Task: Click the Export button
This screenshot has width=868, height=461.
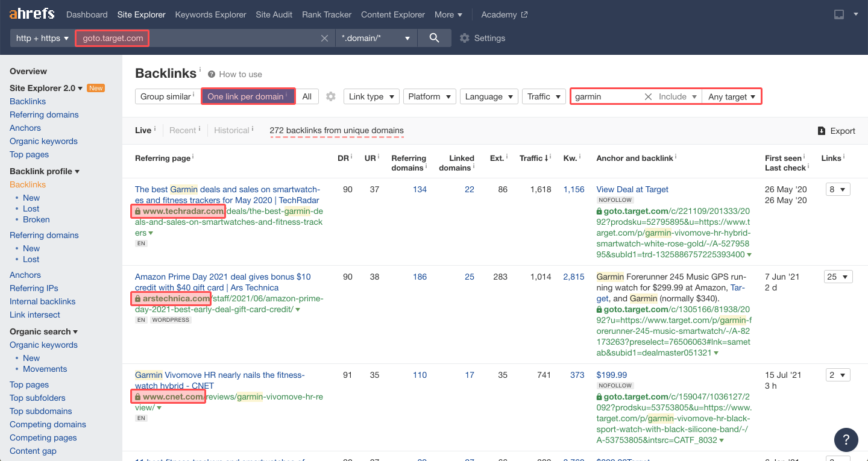Action: coord(837,131)
